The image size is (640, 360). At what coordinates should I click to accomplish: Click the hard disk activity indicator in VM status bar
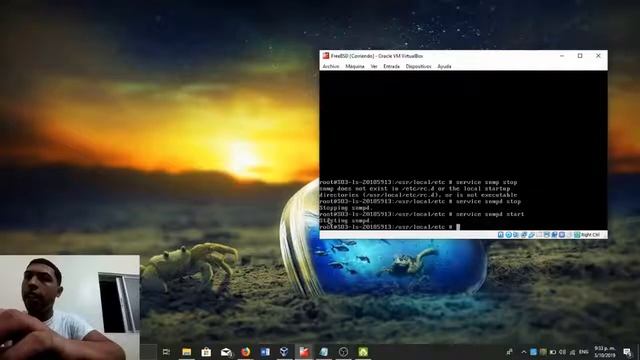coord(500,235)
